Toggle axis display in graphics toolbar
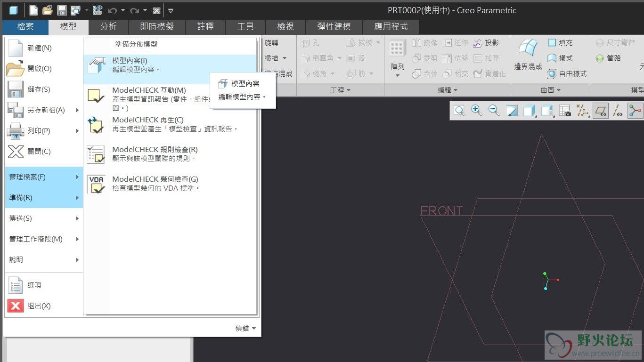 click(618, 111)
